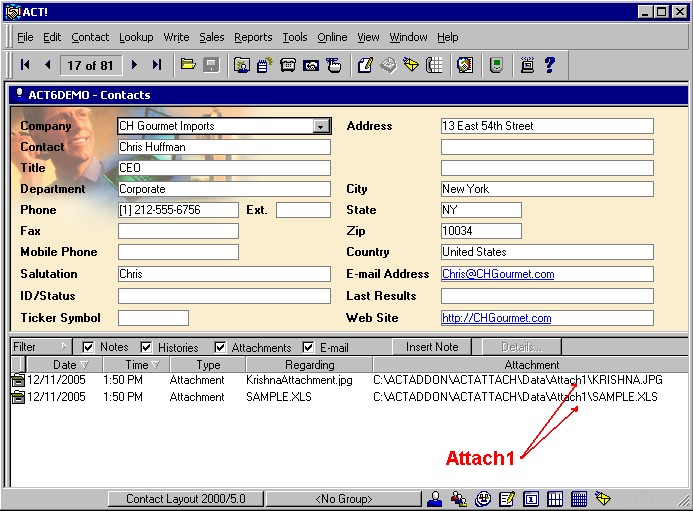Click the Zip field showing 10034

click(x=481, y=231)
